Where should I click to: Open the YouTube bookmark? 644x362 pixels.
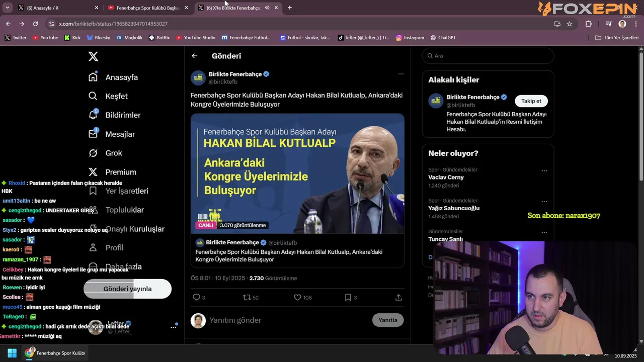(45, 38)
